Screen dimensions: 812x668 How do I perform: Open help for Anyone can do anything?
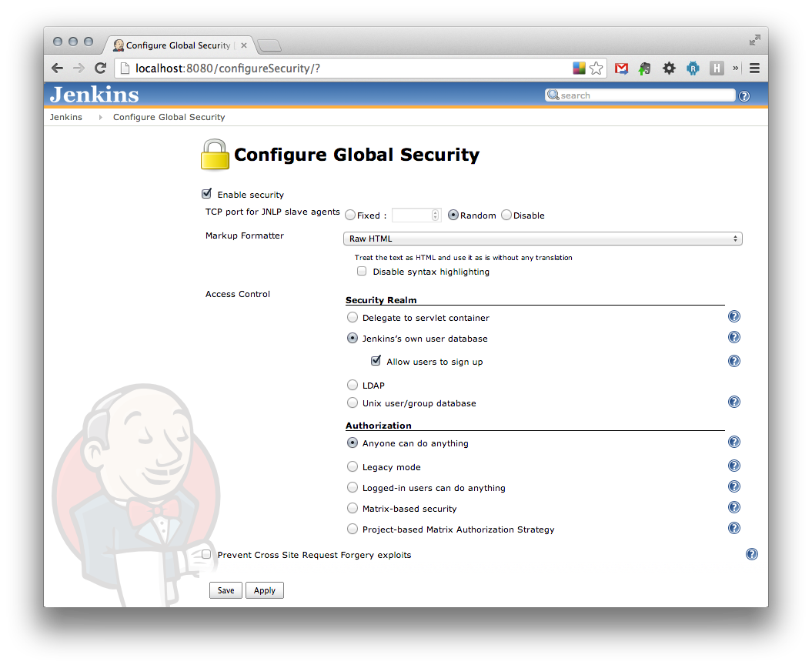point(733,442)
